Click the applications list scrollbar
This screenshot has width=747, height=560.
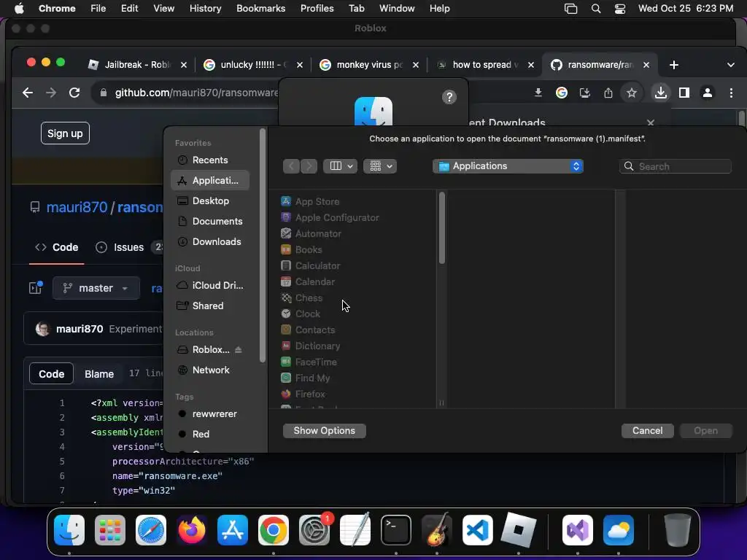(441, 227)
